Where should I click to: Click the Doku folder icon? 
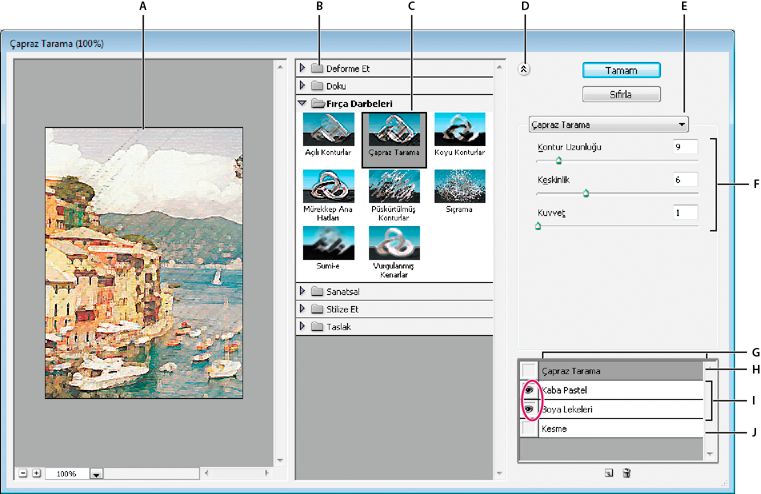317,86
